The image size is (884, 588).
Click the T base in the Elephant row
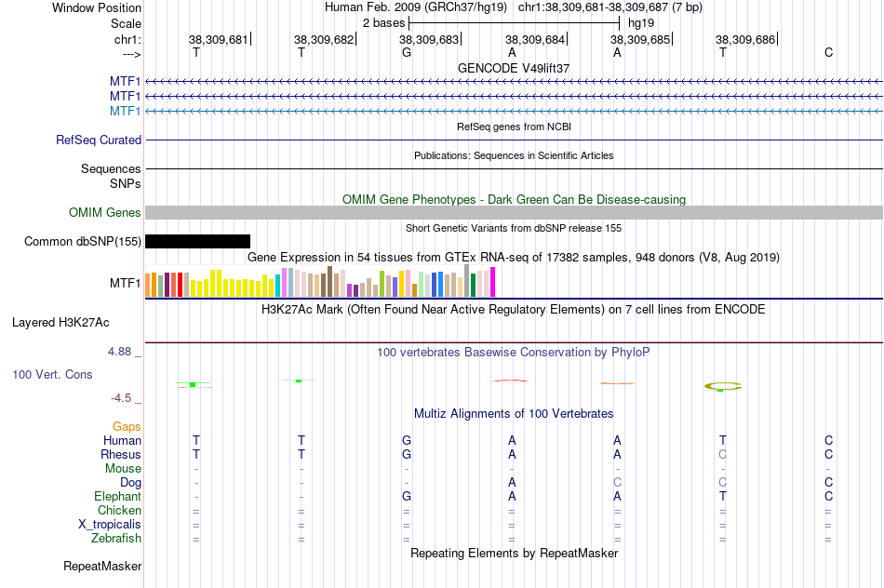coord(723,496)
